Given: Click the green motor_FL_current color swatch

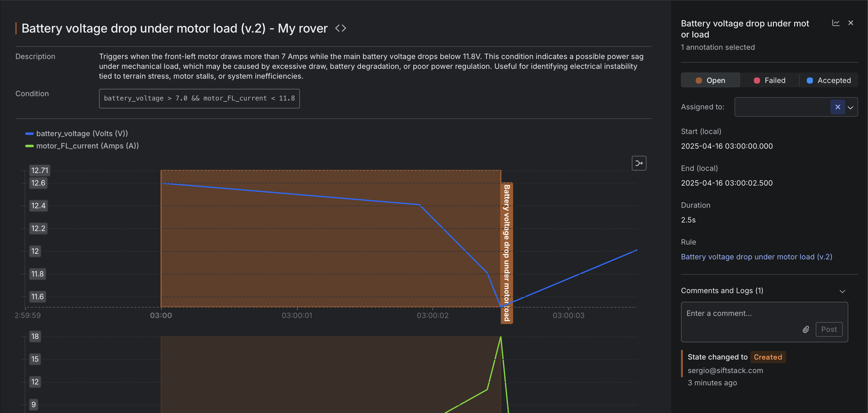Looking at the screenshot, I should (x=29, y=146).
